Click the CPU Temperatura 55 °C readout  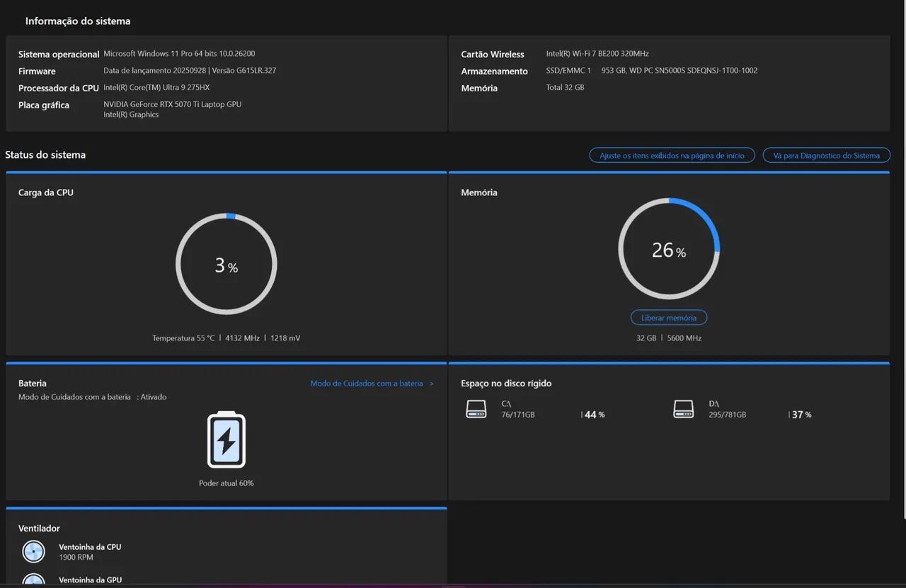[183, 338]
